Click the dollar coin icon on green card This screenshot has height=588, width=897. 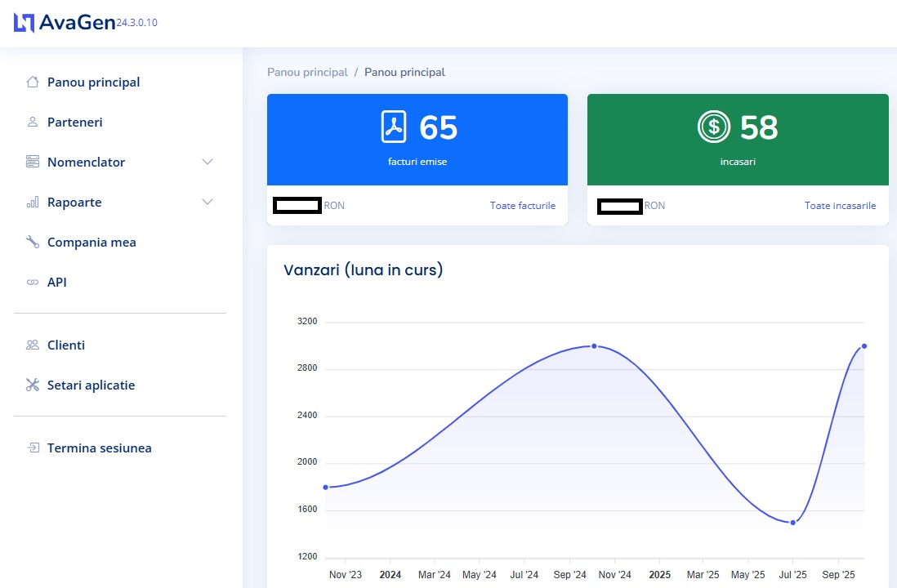pyautogui.click(x=713, y=127)
